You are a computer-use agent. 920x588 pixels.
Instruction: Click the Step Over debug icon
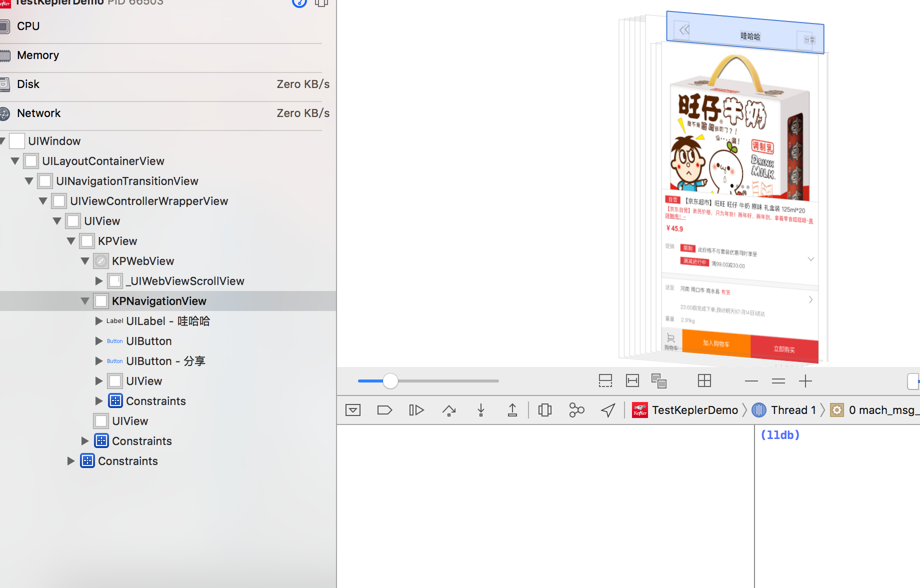pyautogui.click(x=448, y=410)
